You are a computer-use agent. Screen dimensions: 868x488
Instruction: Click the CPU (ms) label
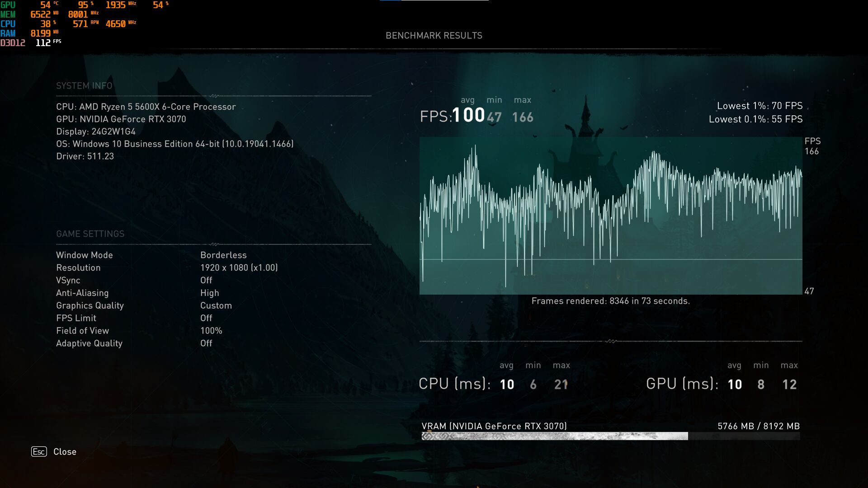pos(454,384)
